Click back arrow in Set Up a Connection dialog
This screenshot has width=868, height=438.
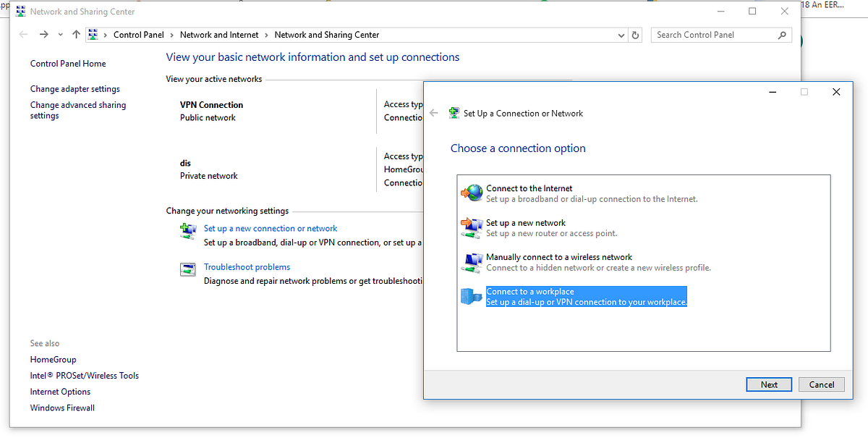(x=434, y=113)
